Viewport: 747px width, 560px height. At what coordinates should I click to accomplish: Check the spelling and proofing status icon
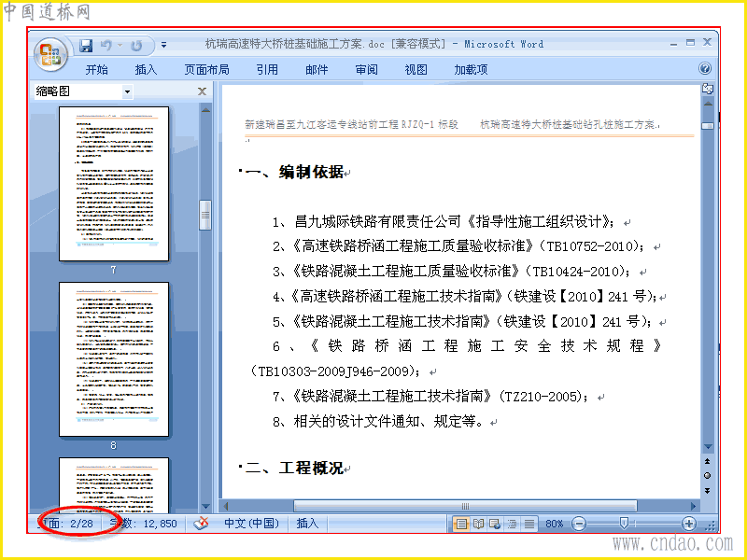201,524
